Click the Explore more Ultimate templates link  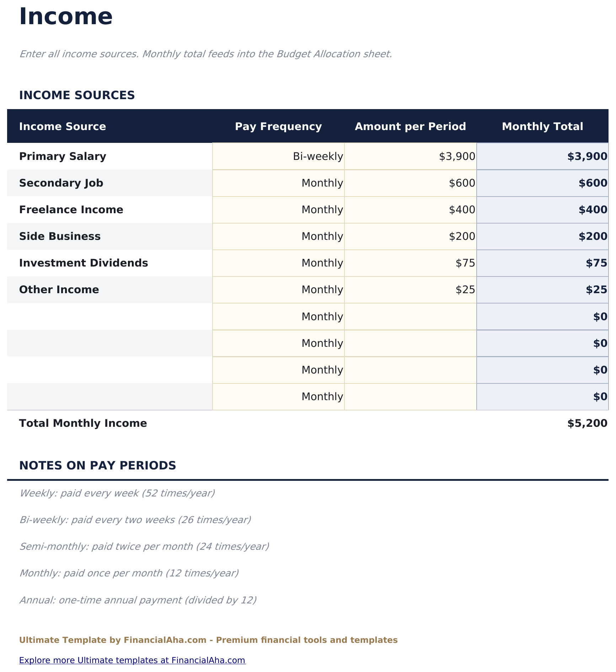[132, 660]
